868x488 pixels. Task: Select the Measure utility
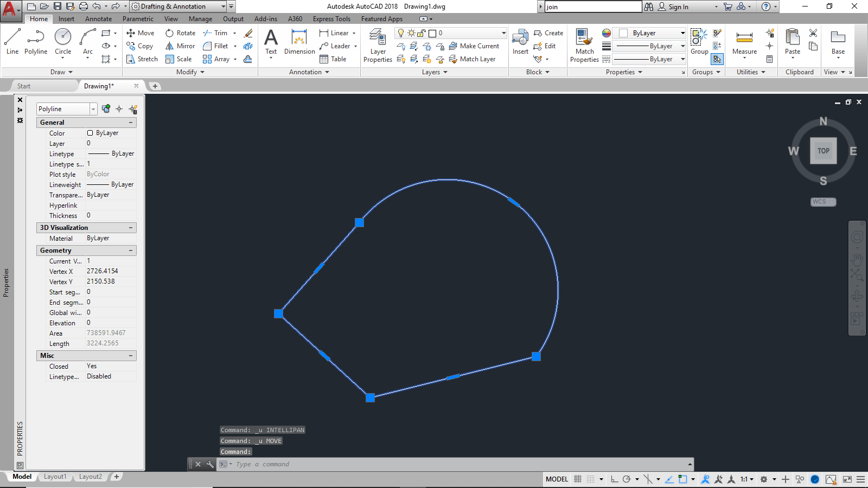(x=744, y=42)
